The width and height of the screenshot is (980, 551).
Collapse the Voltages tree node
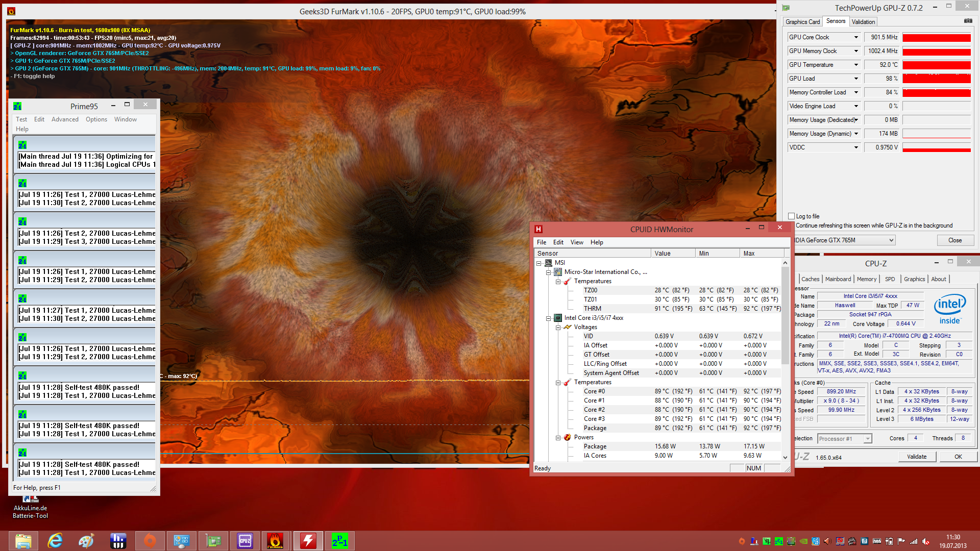(x=558, y=328)
